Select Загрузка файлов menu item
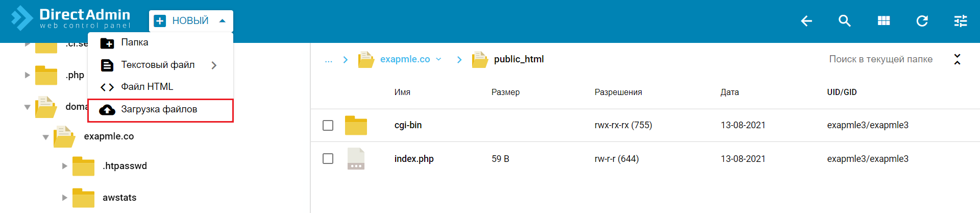 click(160, 110)
